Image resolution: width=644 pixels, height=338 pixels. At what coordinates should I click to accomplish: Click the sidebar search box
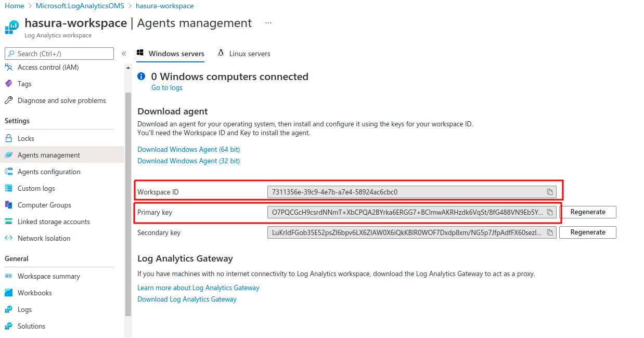pyautogui.click(x=59, y=54)
